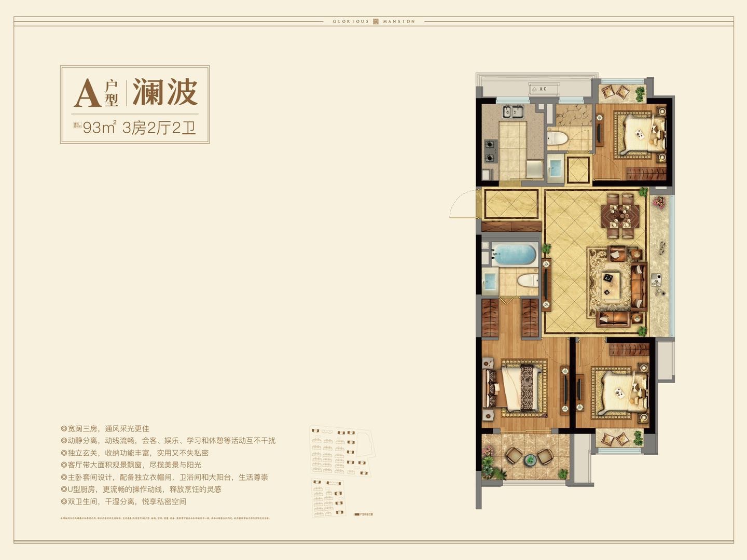The height and width of the screenshot is (560, 747).
Task: Click the 93m² 3房2厅2卫 label
Action: (139, 128)
